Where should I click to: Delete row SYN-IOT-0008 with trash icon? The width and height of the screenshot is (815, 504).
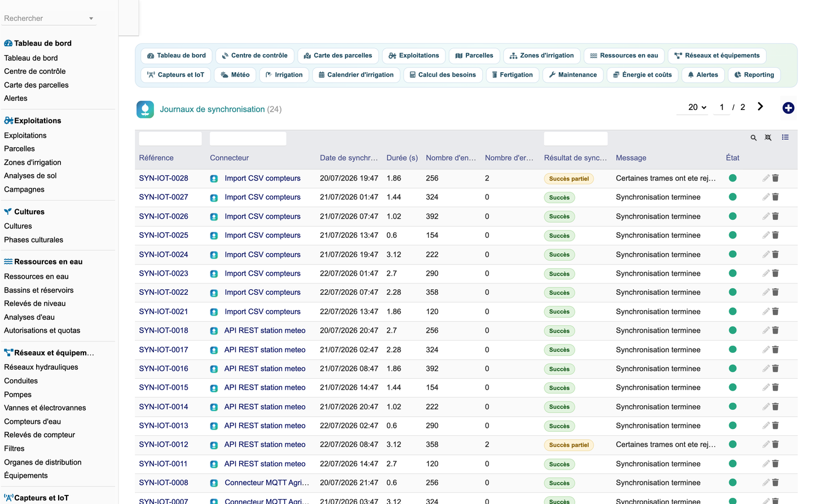(776, 483)
